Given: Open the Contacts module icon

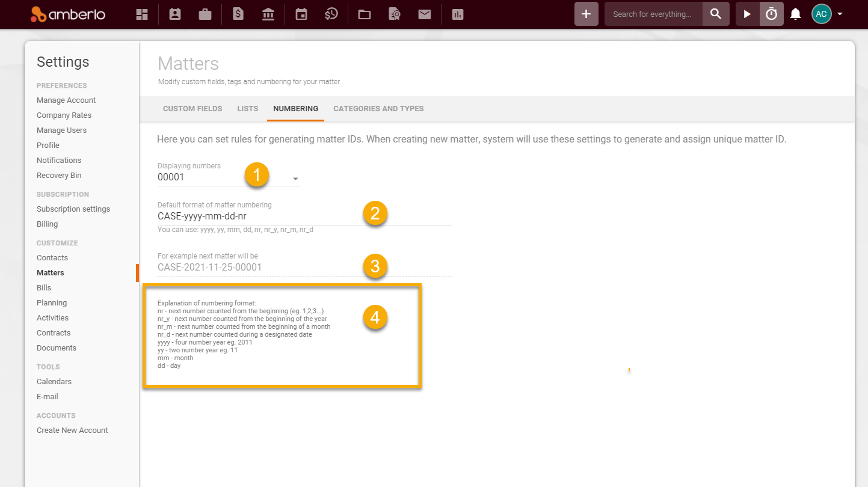Looking at the screenshot, I should (174, 14).
